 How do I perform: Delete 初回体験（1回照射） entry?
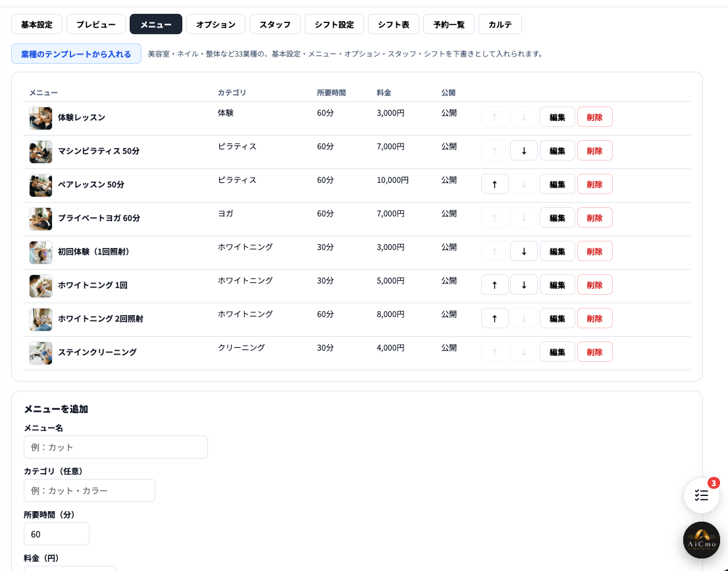click(595, 251)
